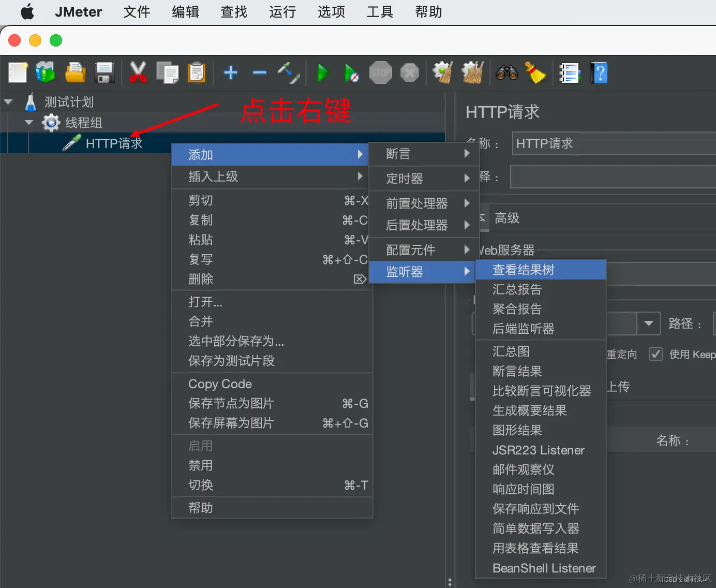Start the test with green play icon
Image resolution: width=716 pixels, height=588 pixels.
click(323, 73)
